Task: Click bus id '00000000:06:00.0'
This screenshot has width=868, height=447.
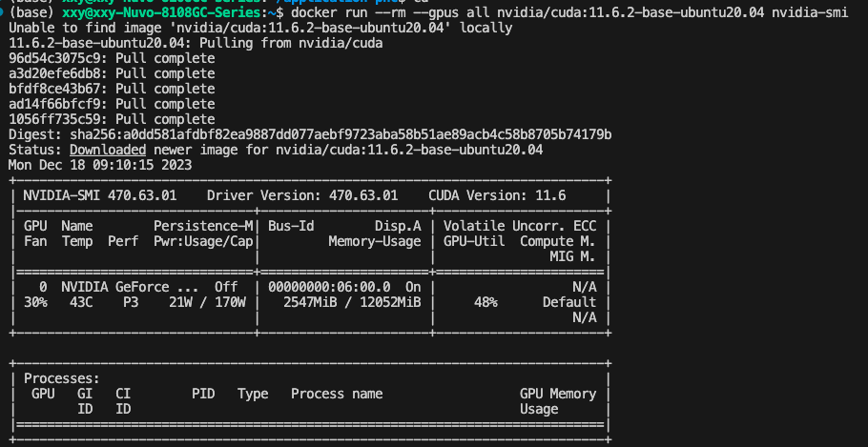Action: (x=329, y=287)
